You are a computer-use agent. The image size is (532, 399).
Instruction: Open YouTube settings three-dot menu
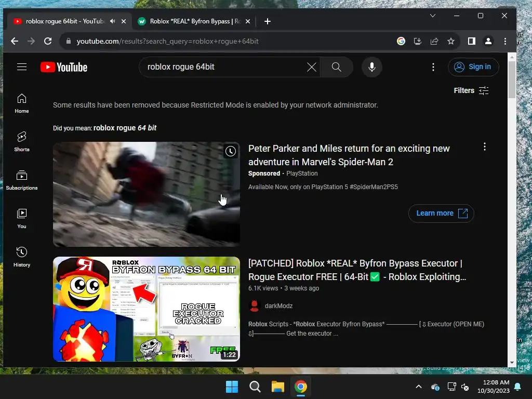433,67
